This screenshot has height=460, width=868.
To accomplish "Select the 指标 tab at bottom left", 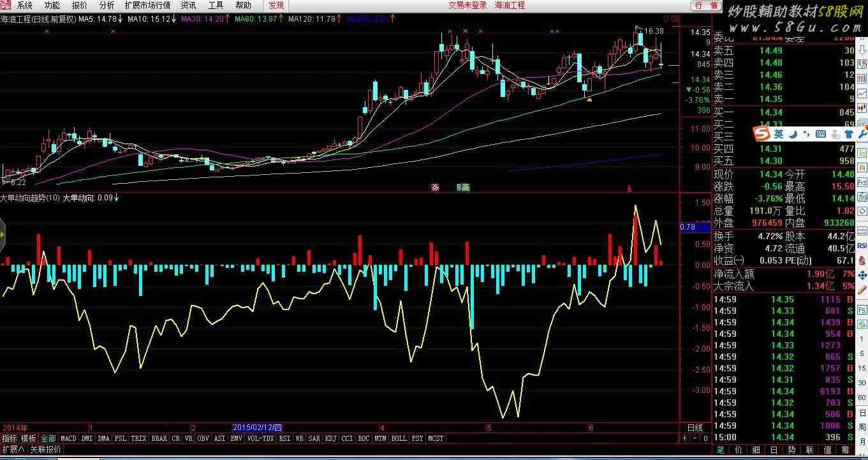I will coord(9,438).
